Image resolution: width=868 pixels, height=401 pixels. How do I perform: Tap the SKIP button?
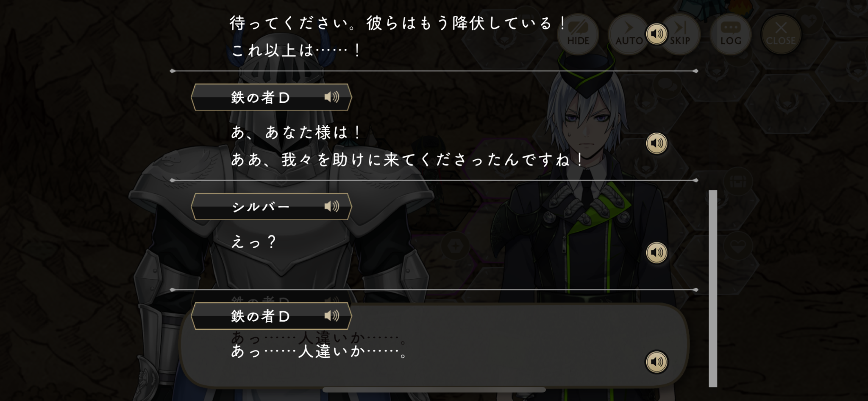point(680,34)
